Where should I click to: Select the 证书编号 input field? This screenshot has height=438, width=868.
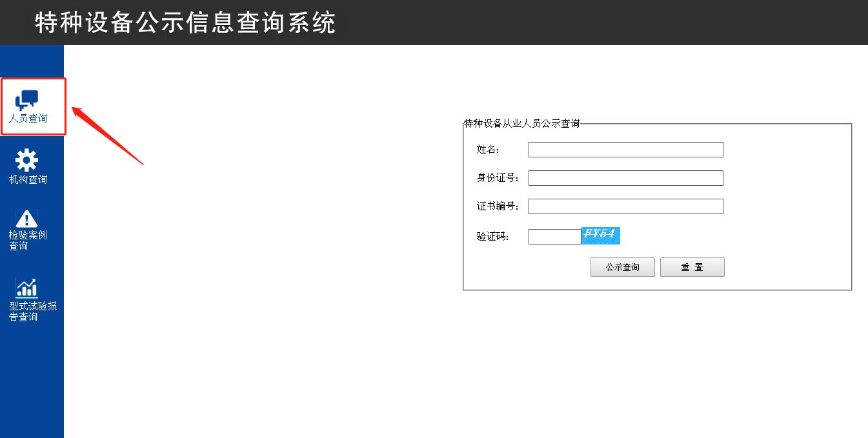[625, 206]
